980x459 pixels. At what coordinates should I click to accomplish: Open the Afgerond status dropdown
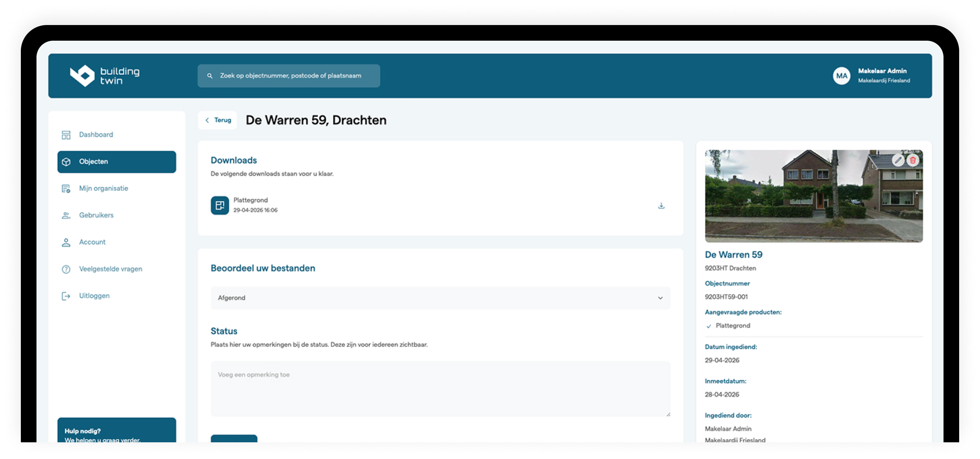440,298
